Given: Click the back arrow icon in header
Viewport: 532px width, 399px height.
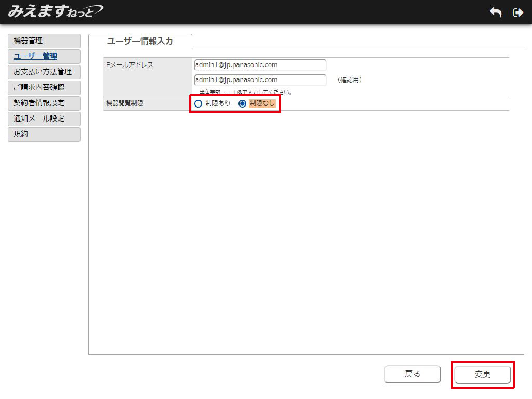Looking at the screenshot, I should [496, 12].
